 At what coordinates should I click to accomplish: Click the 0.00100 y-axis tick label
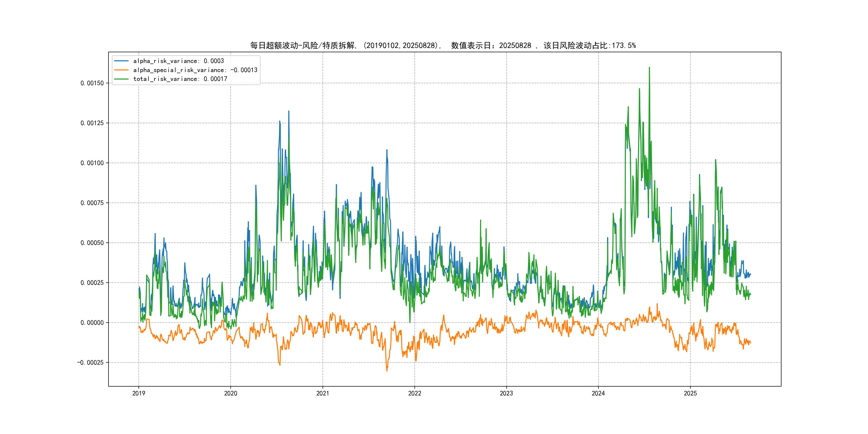(92, 163)
